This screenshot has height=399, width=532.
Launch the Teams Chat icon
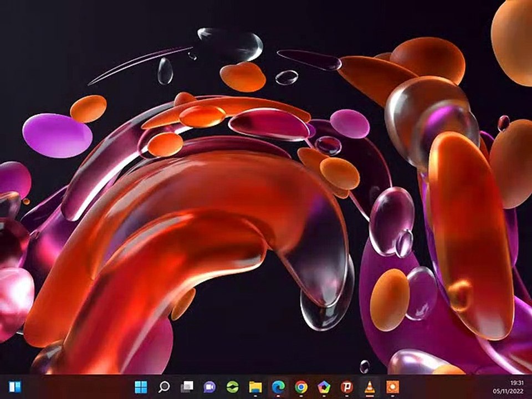click(209, 387)
